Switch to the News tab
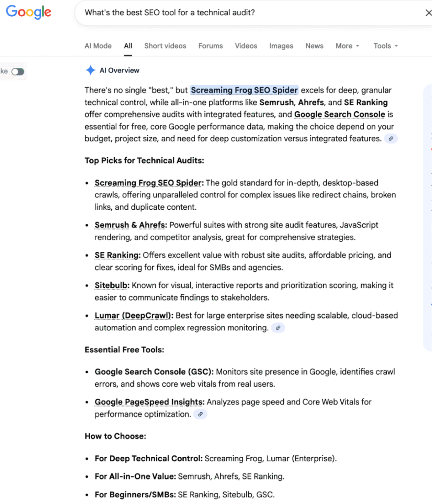This screenshot has height=504, width=437. point(314,46)
